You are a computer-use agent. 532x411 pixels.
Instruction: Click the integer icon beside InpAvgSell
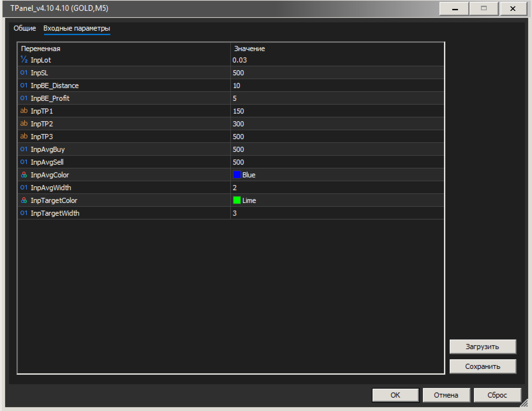click(x=24, y=162)
